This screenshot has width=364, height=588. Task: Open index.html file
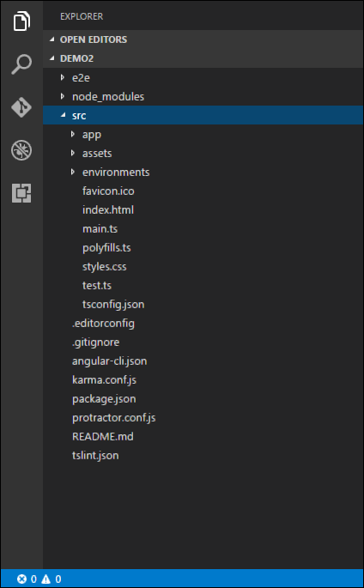tap(108, 209)
